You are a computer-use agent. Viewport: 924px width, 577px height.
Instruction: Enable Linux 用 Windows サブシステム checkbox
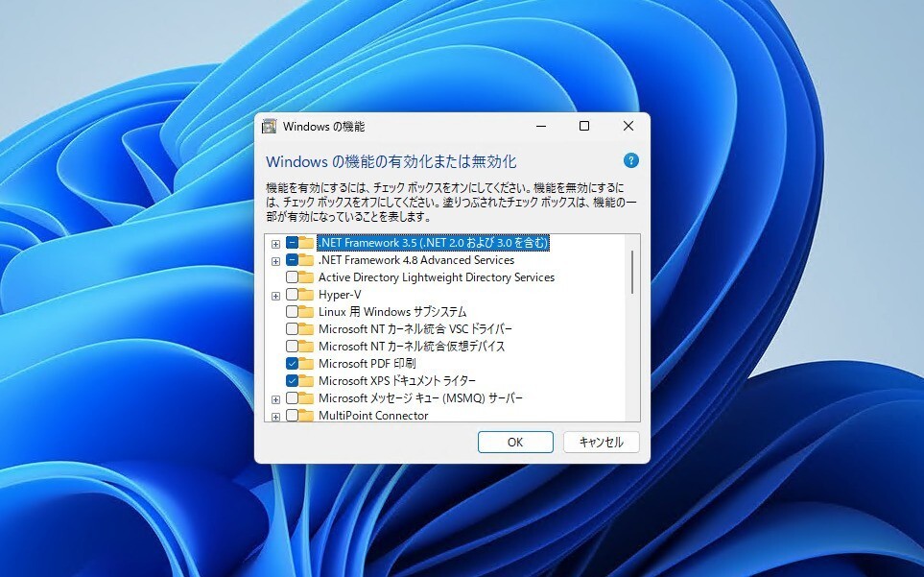tap(292, 311)
